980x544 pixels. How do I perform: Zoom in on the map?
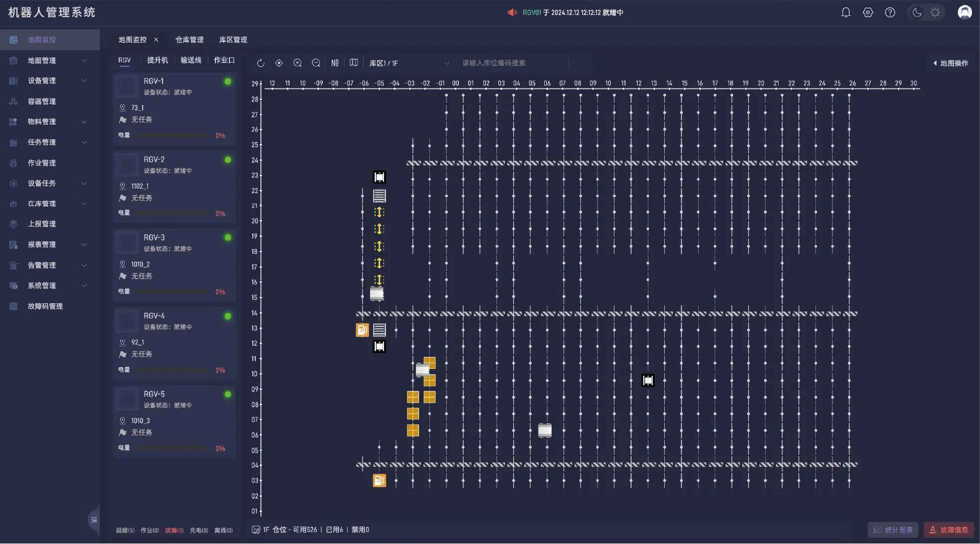pos(298,63)
